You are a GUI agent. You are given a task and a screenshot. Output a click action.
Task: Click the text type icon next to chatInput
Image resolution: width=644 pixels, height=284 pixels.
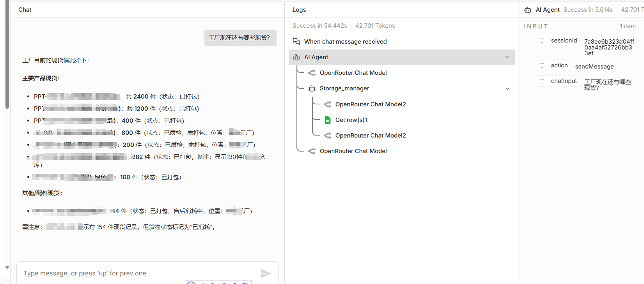[542, 81]
